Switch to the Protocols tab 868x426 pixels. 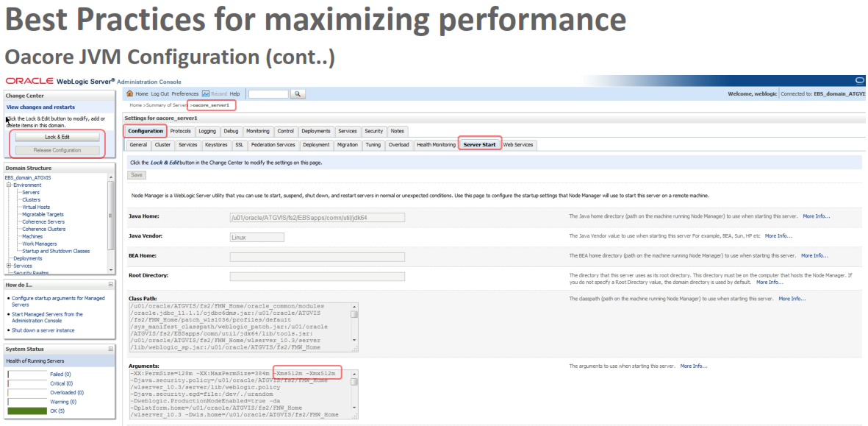pos(181,131)
